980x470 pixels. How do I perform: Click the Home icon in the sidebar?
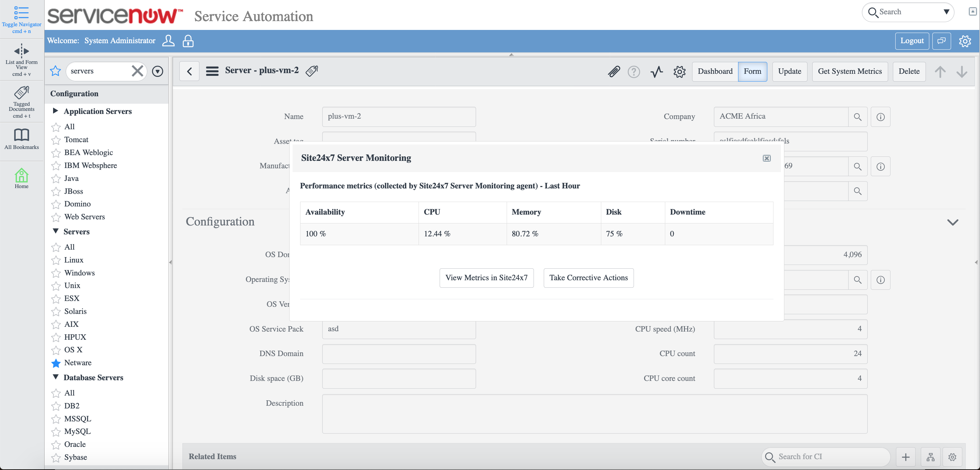coord(21,178)
